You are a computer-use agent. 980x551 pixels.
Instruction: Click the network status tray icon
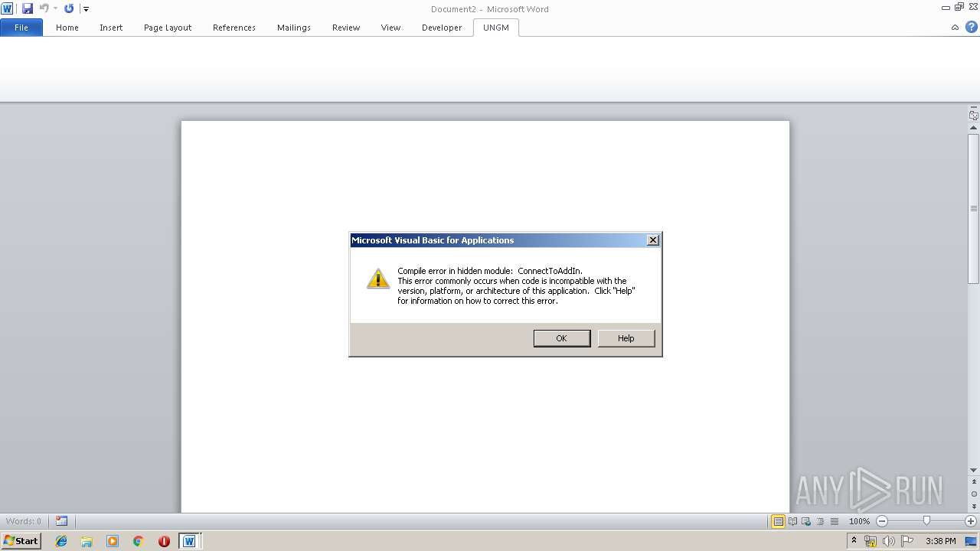pyautogui.click(x=871, y=541)
